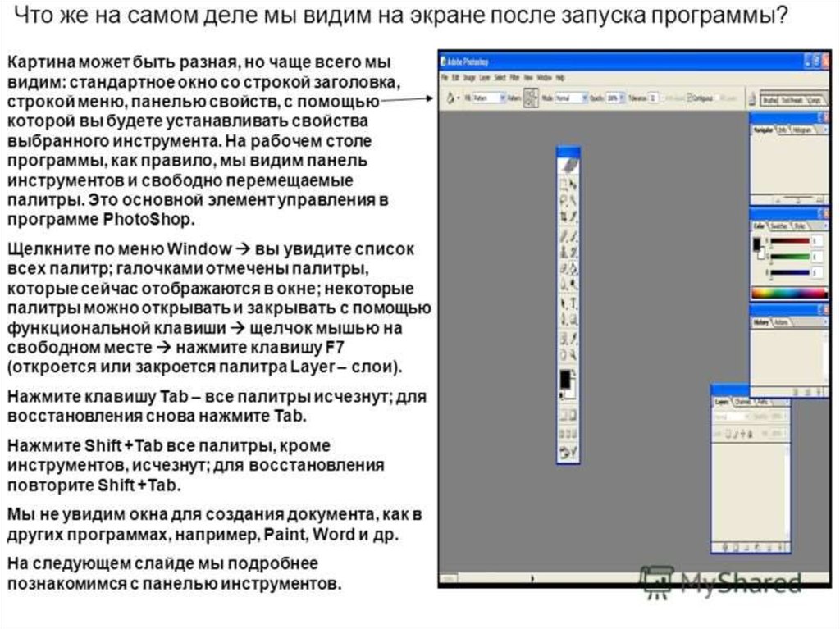
Task: Select the Zoom tool in toolbox
Action: click(x=573, y=354)
